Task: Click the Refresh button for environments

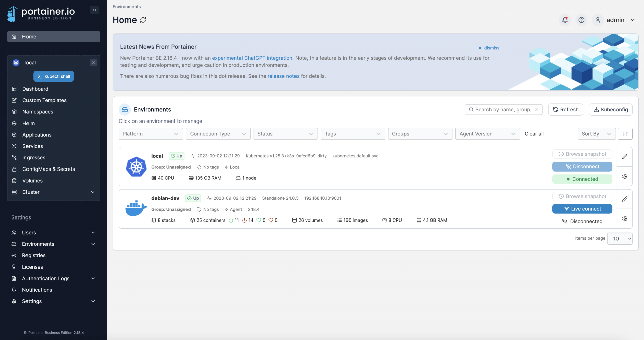Action: [566, 110]
